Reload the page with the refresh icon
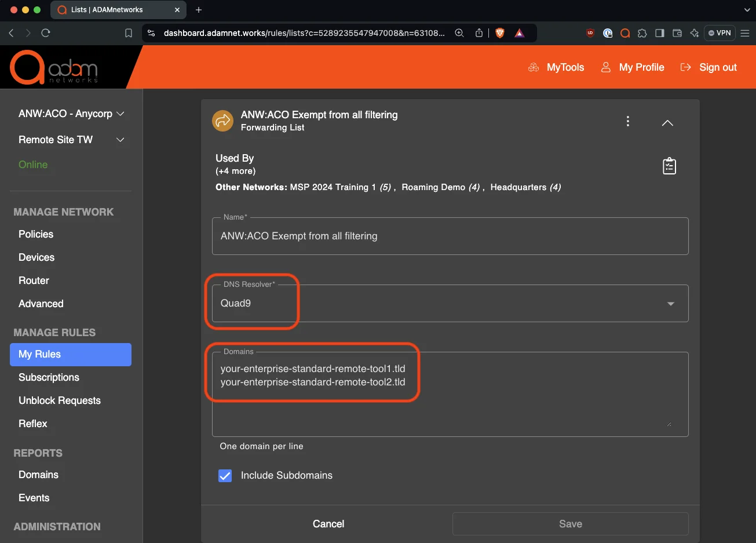 46,33
